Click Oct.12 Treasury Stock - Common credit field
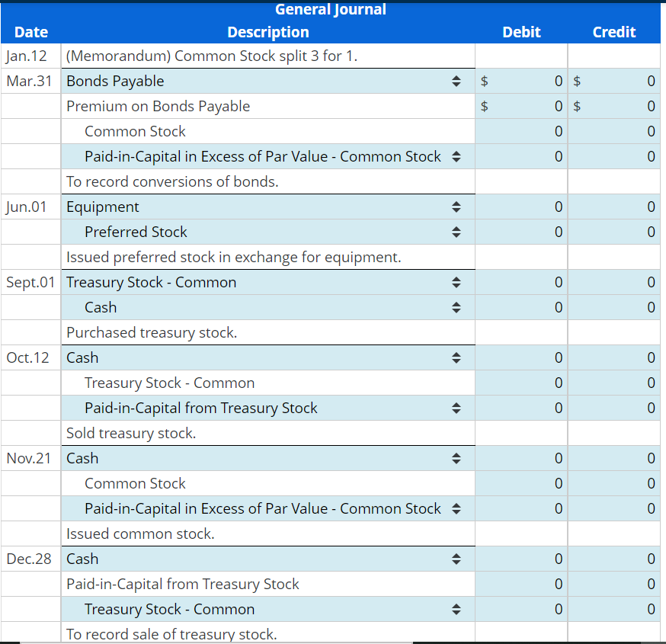 point(614,383)
